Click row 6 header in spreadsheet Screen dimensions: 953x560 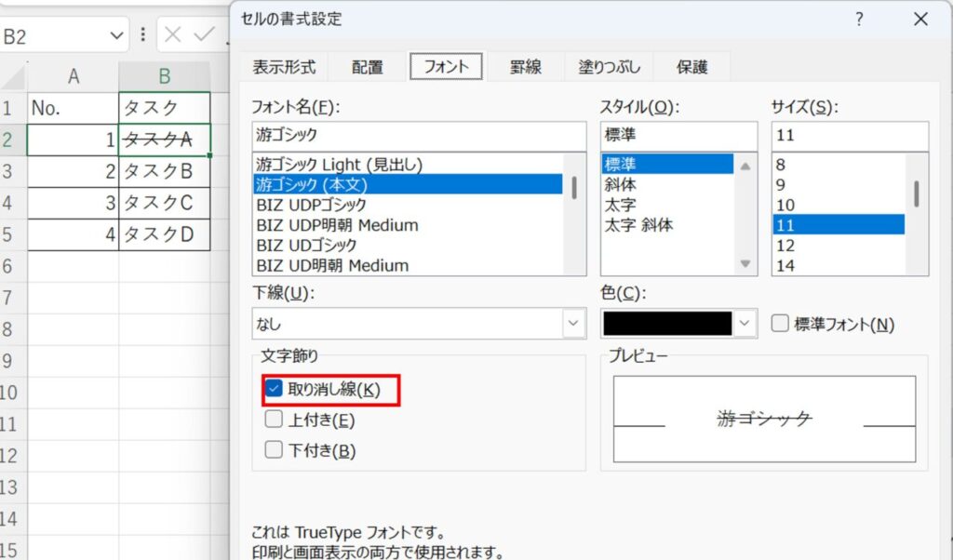tap(12, 266)
